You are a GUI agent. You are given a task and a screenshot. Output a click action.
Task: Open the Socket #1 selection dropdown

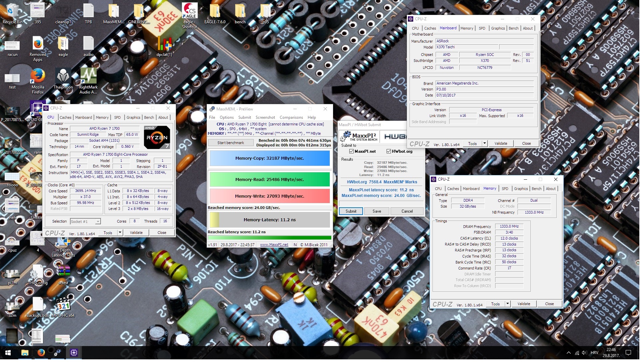click(x=85, y=222)
